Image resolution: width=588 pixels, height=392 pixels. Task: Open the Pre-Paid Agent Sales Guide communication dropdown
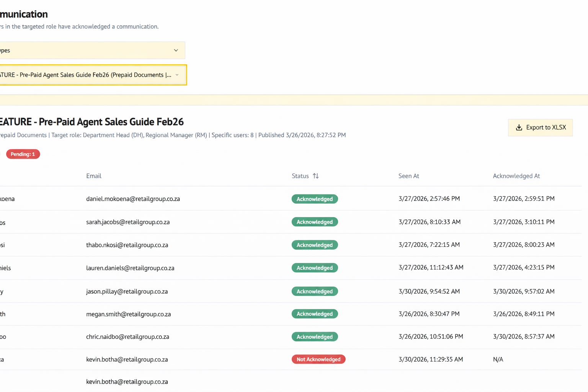[92, 75]
